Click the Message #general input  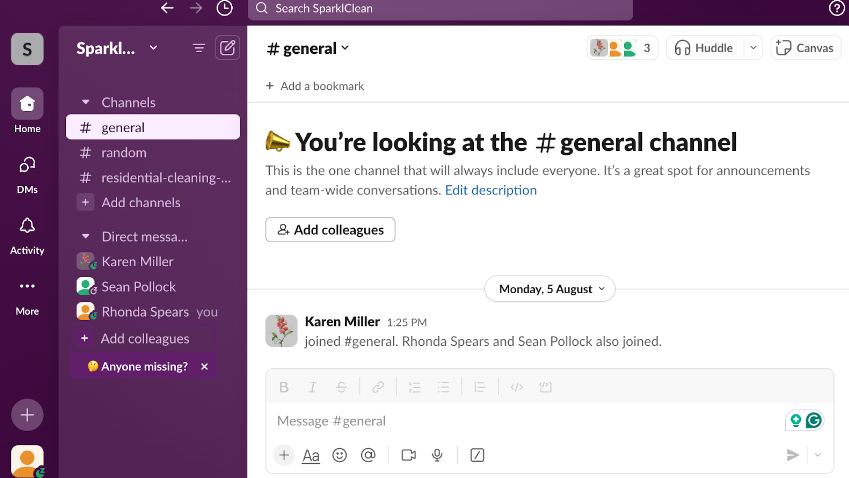click(x=528, y=421)
